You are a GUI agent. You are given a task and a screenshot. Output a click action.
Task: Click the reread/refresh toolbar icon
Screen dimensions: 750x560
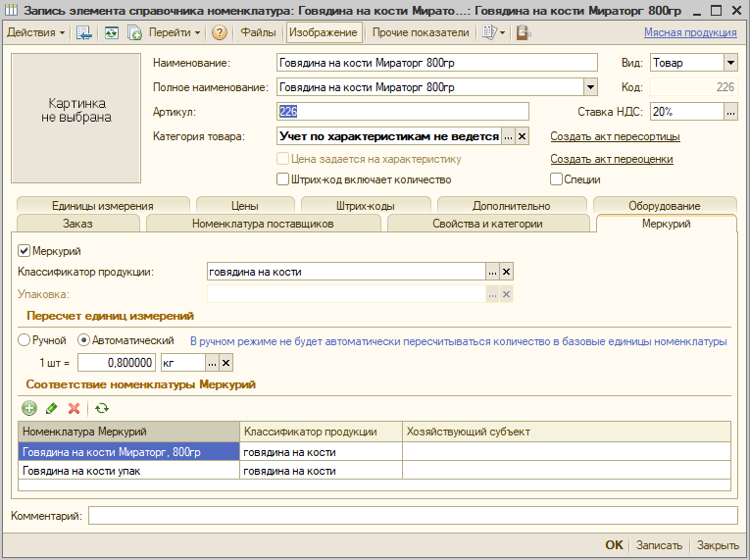112,33
